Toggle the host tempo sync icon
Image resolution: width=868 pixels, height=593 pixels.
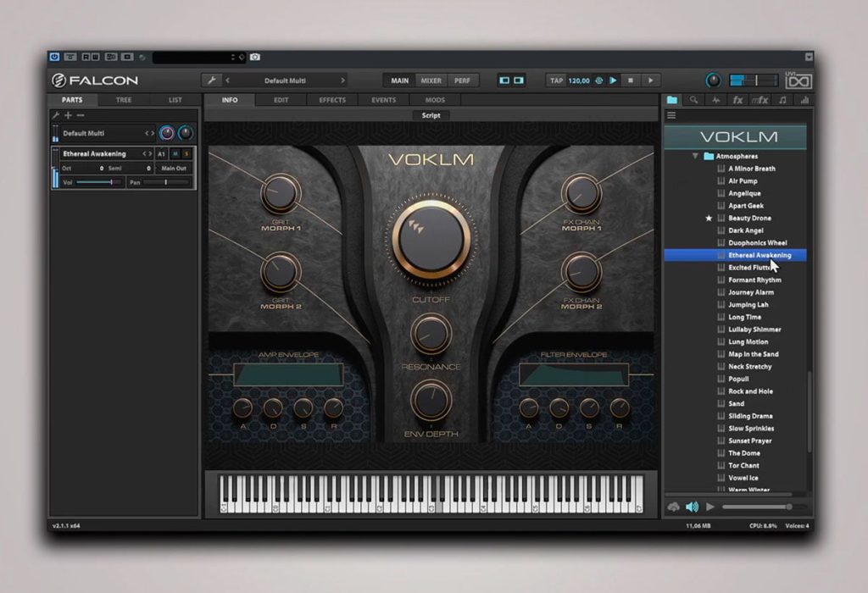tap(599, 80)
